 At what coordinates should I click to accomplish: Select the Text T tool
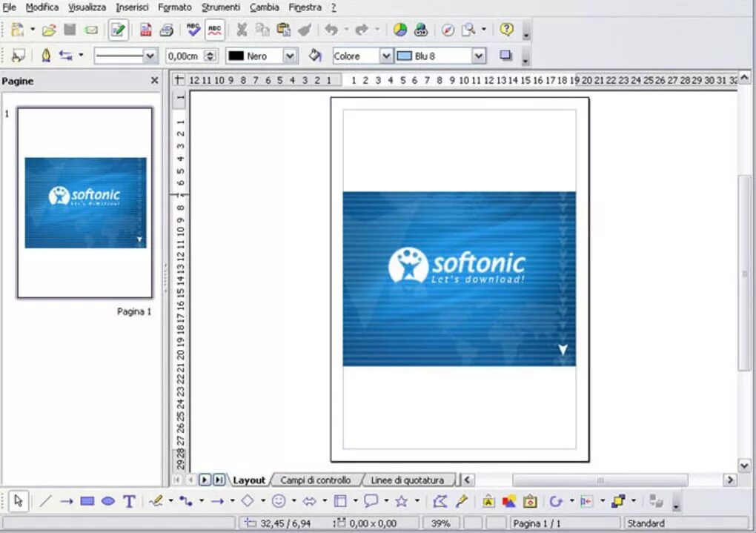(129, 502)
